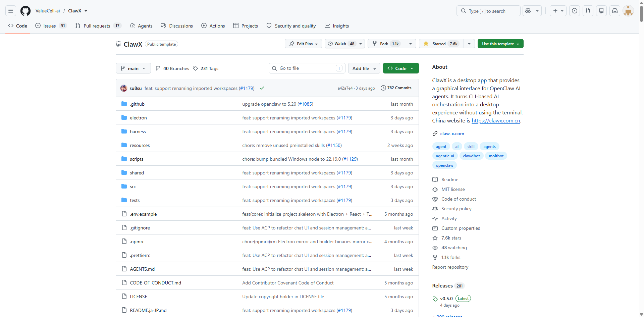Screen dimensions: 644x317
Task: Open the Projects tab
Action: (246, 26)
